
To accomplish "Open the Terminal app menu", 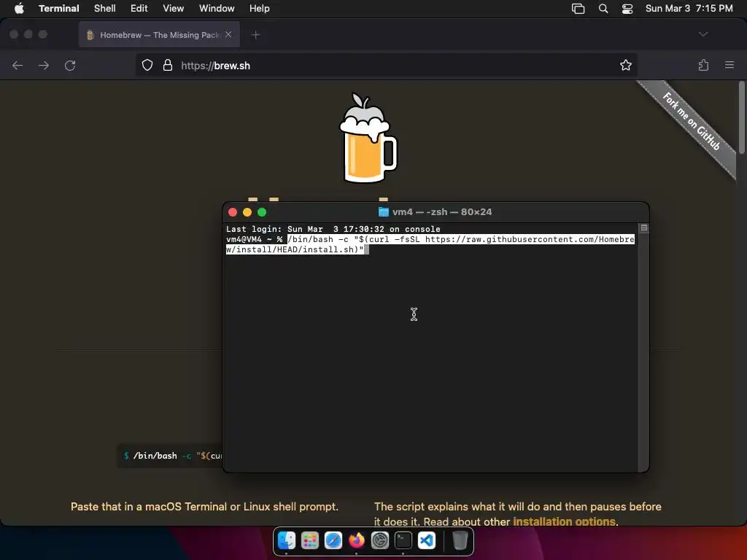I will [x=59, y=9].
